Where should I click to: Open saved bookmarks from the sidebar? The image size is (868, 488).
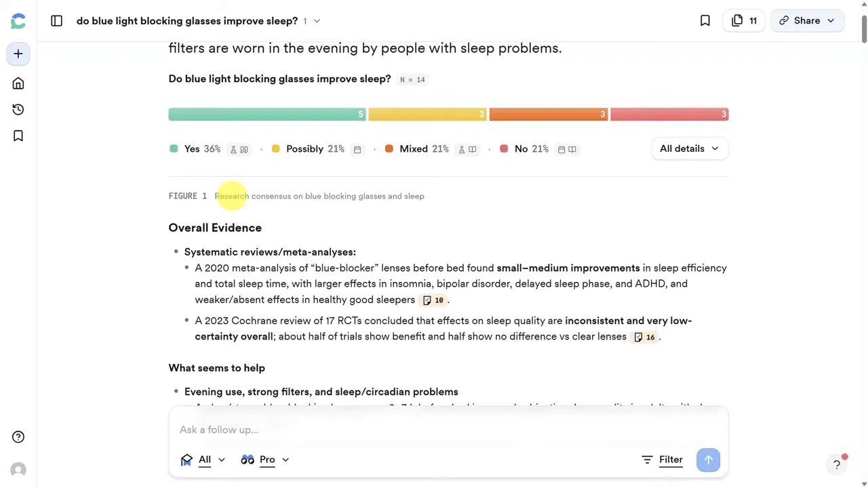[18, 136]
